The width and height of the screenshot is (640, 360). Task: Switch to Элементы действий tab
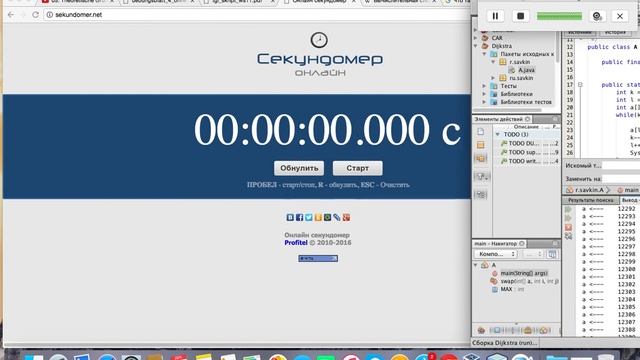502,119
